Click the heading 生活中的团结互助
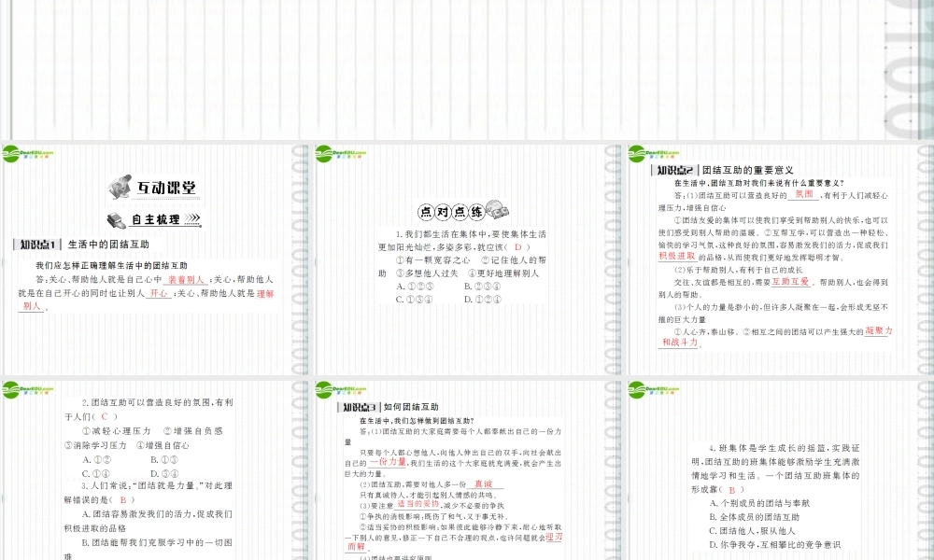Viewport: 934px width, 560px height. (x=108, y=245)
